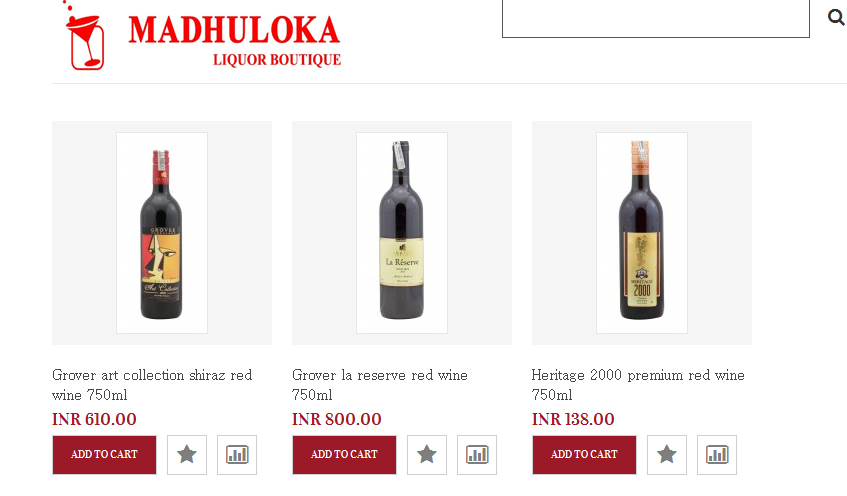This screenshot has height=496, width=847.
Task: Click the search magnifier icon
Action: (836, 18)
